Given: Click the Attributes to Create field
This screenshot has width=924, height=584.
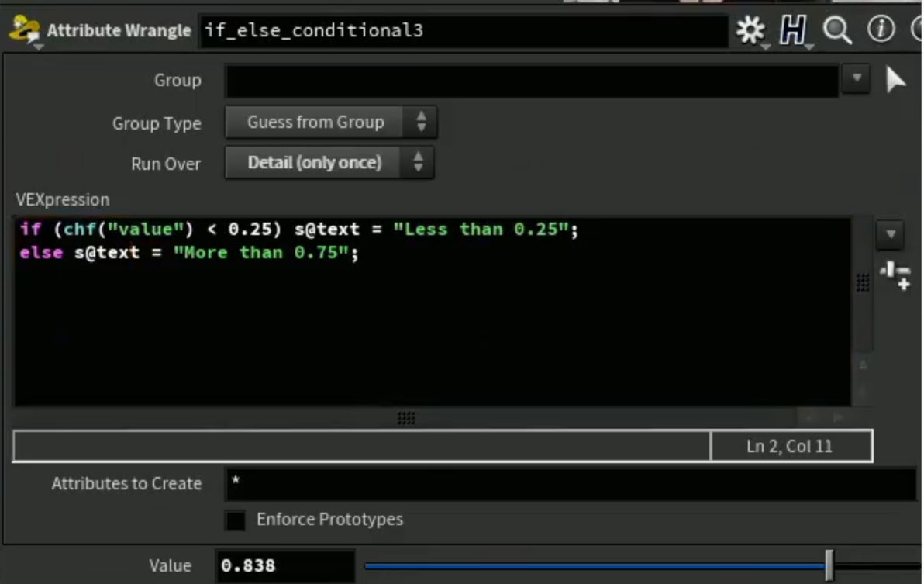Looking at the screenshot, I should click(571, 484).
